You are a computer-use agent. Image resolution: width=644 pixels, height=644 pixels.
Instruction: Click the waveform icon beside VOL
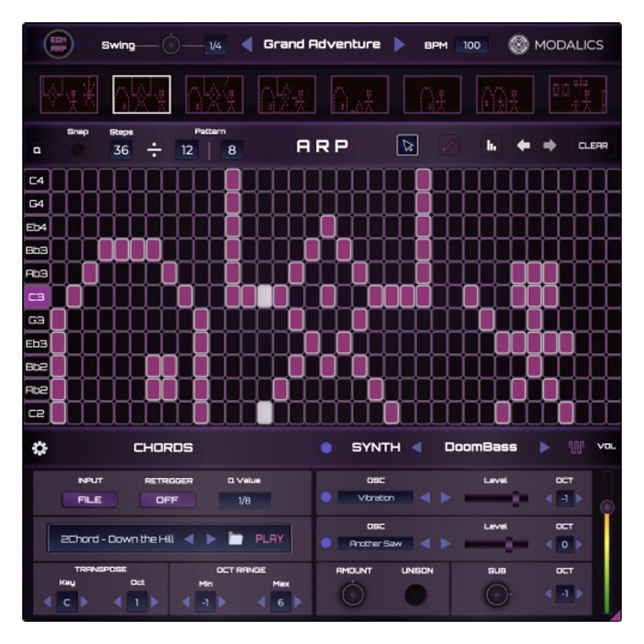tap(576, 447)
